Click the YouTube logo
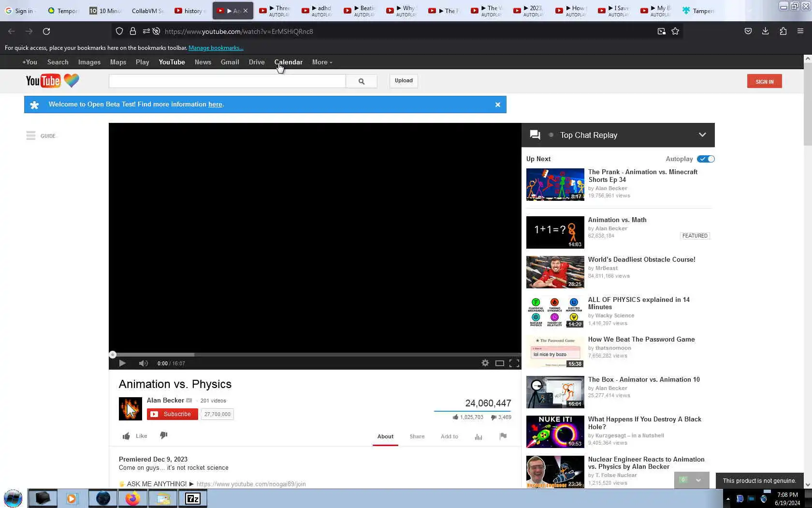 tap(52, 81)
